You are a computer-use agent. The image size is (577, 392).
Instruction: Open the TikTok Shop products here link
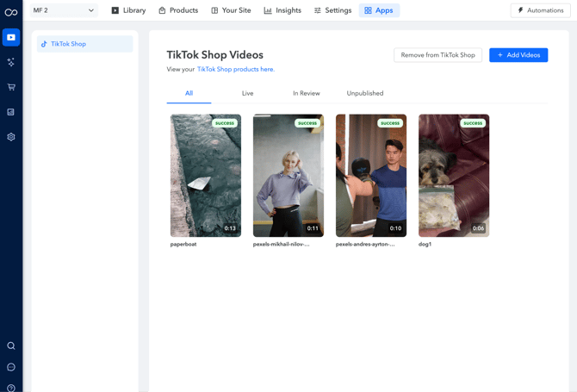[236, 70]
